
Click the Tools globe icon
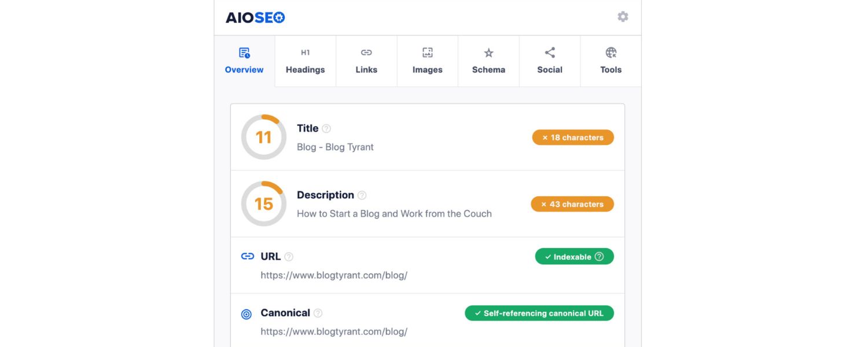(610, 52)
